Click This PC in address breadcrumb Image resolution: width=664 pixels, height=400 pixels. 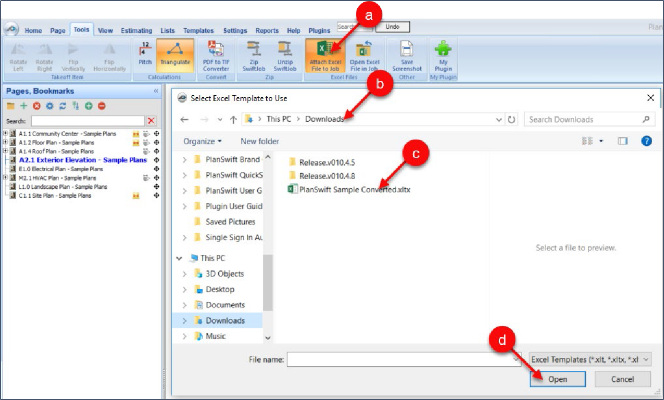tap(279, 119)
